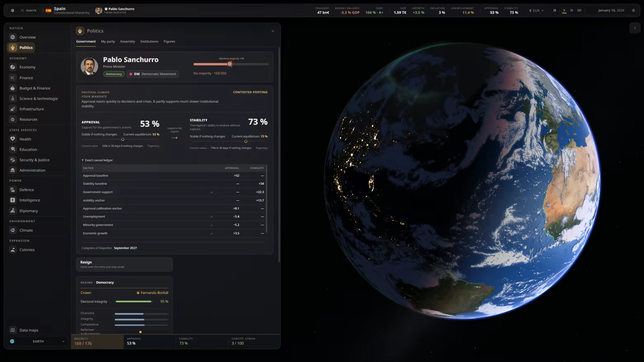Close the Politics panel
This screenshot has width=644, height=362.
(x=273, y=31)
